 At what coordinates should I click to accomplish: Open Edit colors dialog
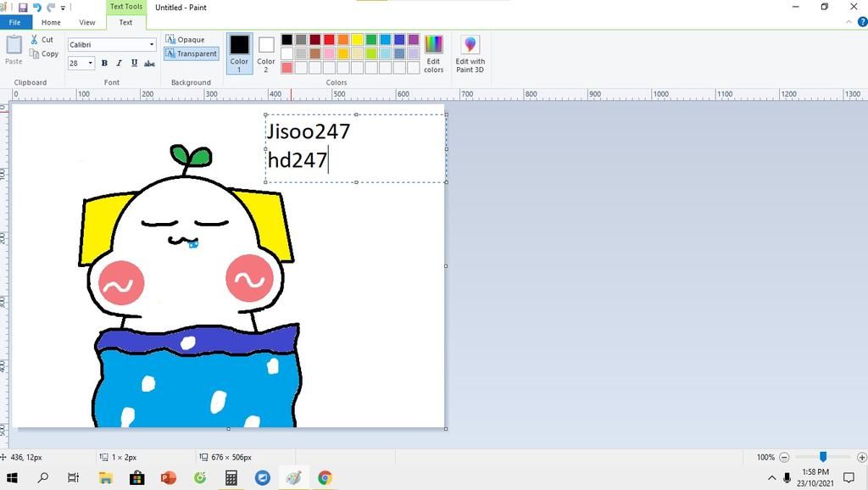tap(433, 53)
